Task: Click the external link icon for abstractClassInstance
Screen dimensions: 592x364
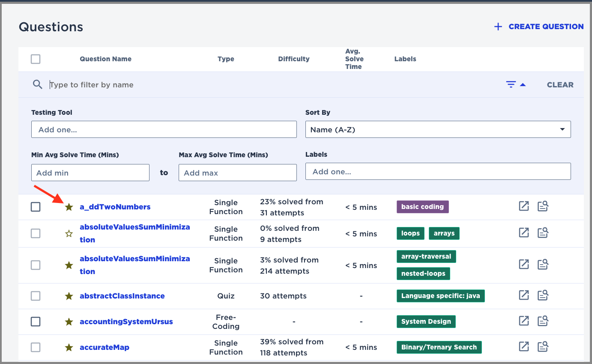Action: tap(523, 295)
